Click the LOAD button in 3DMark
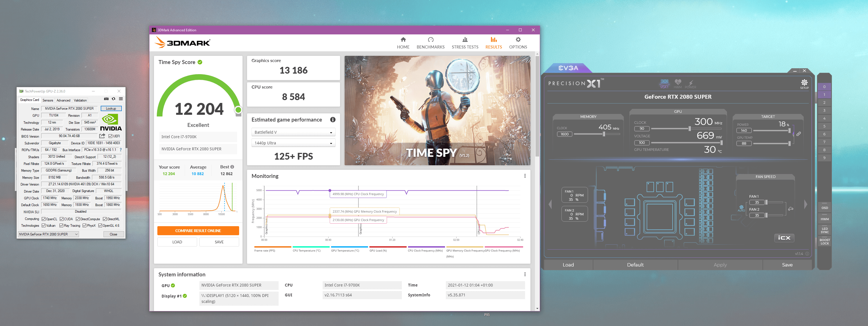 coord(177,242)
